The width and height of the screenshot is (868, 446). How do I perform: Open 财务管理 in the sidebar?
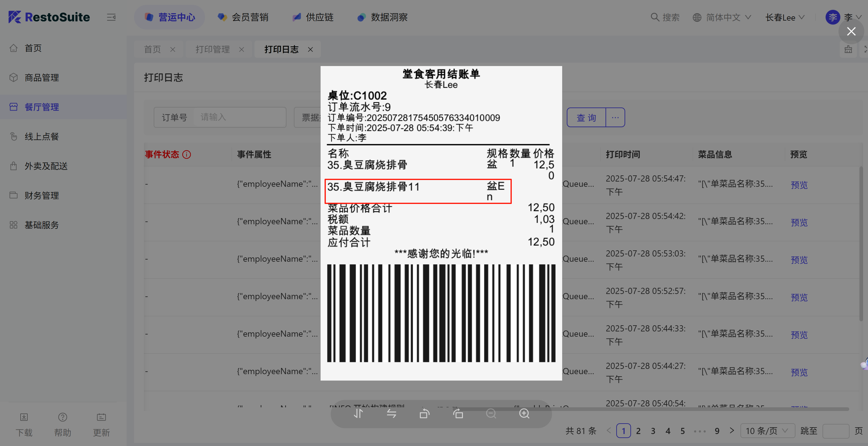[63, 195]
